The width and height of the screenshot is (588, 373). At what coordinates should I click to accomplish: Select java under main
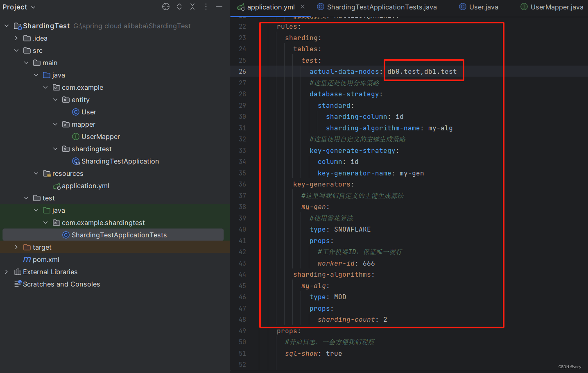59,75
